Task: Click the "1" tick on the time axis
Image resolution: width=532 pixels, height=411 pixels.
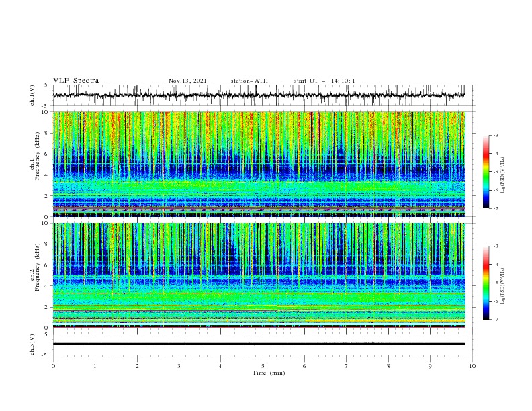Action: pyautogui.click(x=95, y=366)
